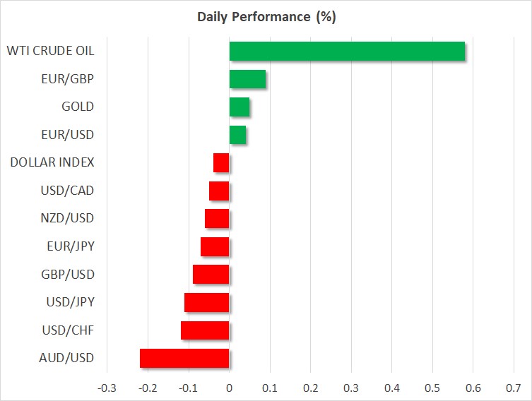
Task: Select the USD/JPY red bar
Action: [x=207, y=302]
